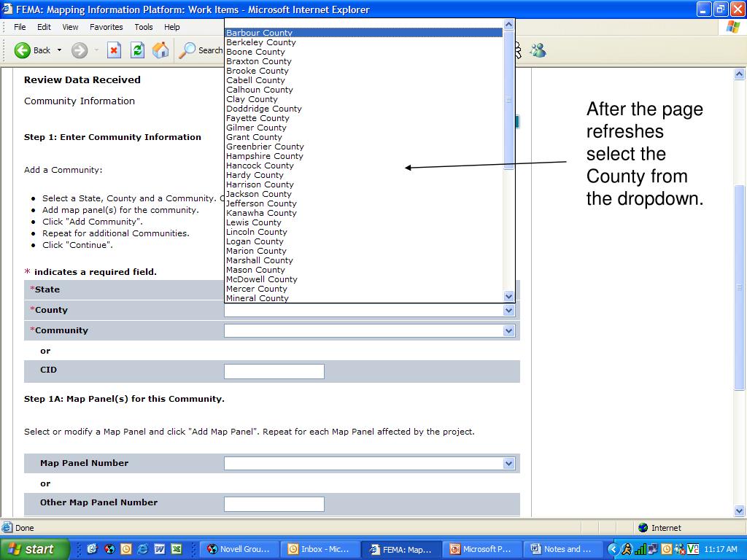Open the Edit menu
Image resolution: width=747 pixels, height=560 pixels.
pos(44,27)
